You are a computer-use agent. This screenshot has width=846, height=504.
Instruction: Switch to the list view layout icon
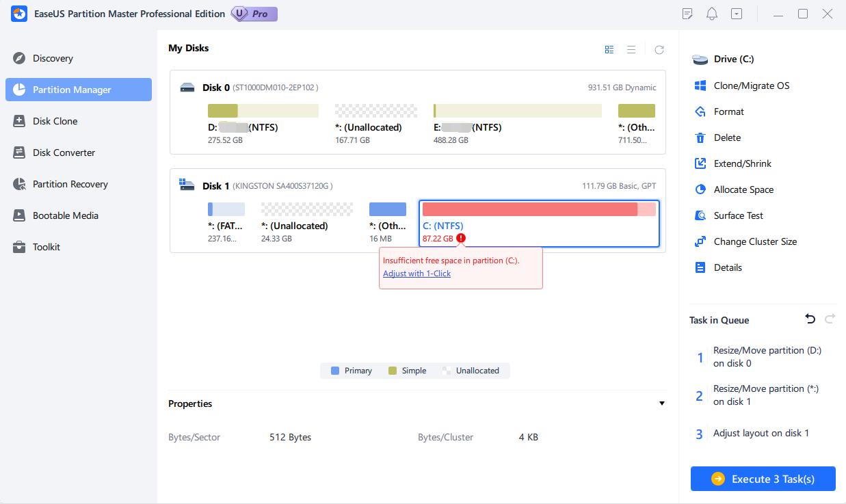click(x=631, y=49)
